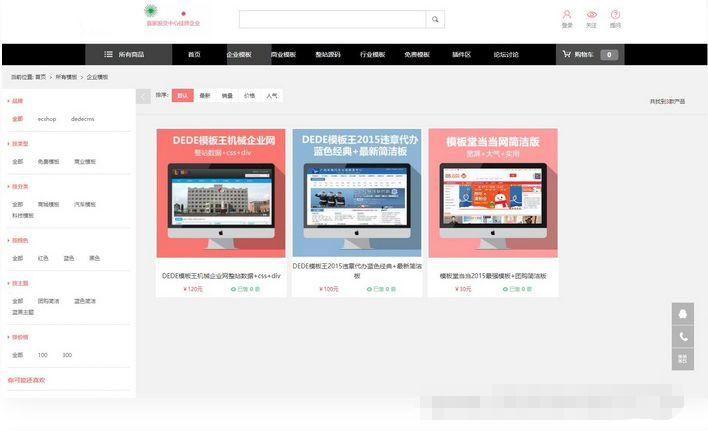Filter type by 商业模板 in sidebar
The image size is (708, 431).
click(x=85, y=162)
